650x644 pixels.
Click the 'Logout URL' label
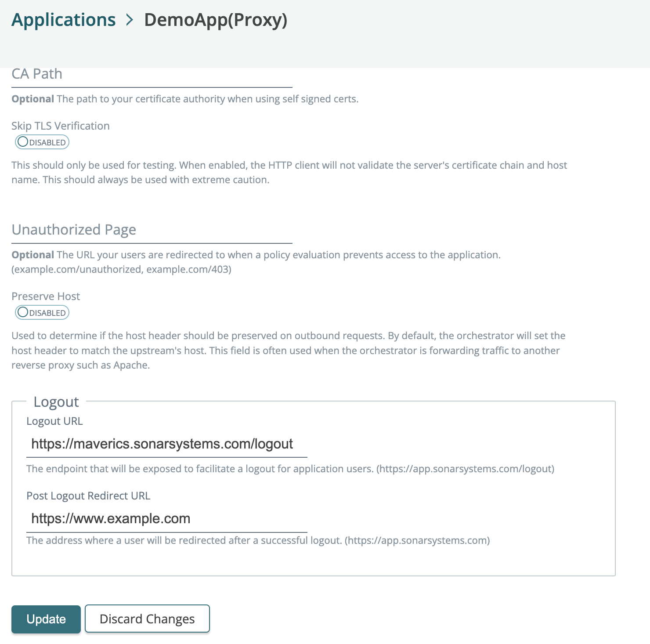[54, 421]
